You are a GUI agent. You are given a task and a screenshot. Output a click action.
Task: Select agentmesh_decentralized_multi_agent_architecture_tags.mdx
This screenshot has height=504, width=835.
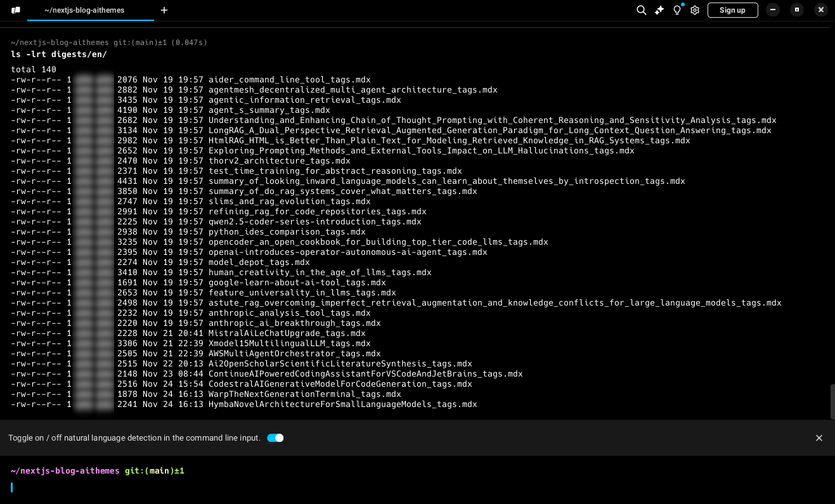click(353, 90)
